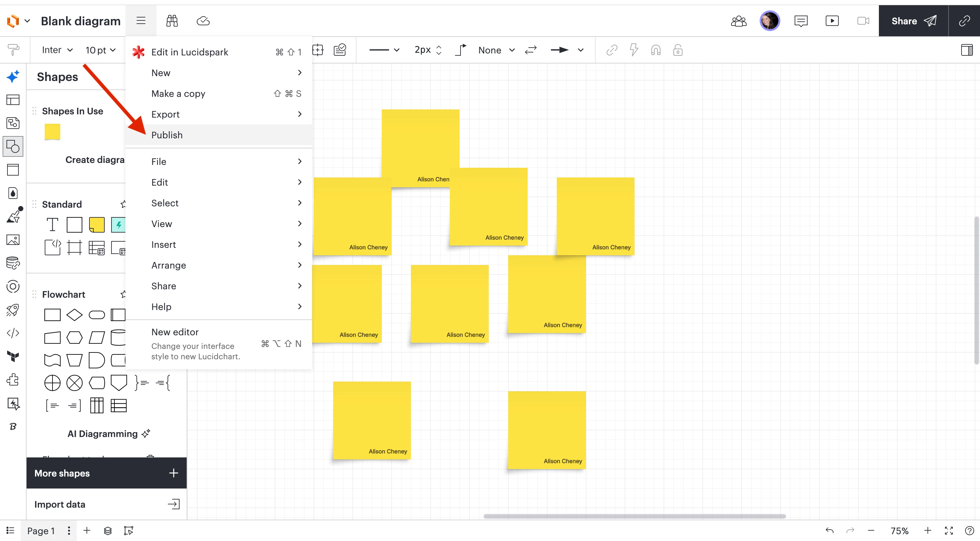
Task: Choose New editor menu option
Action: 219,344
